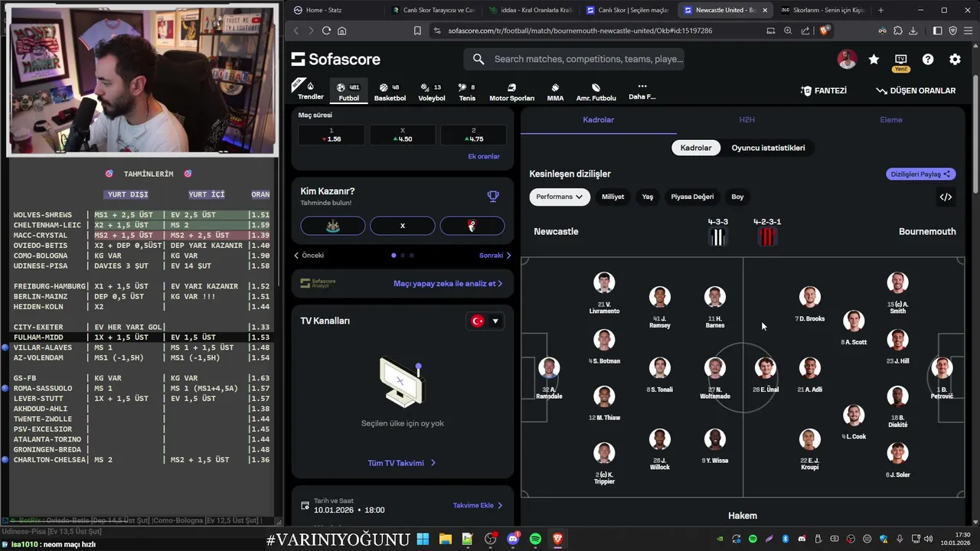Open the Futbol sport tab

(348, 92)
